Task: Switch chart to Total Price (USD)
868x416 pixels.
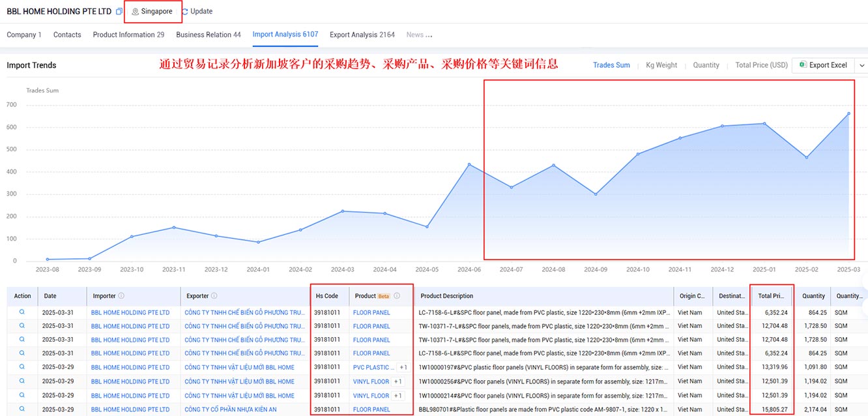Action: (x=761, y=65)
